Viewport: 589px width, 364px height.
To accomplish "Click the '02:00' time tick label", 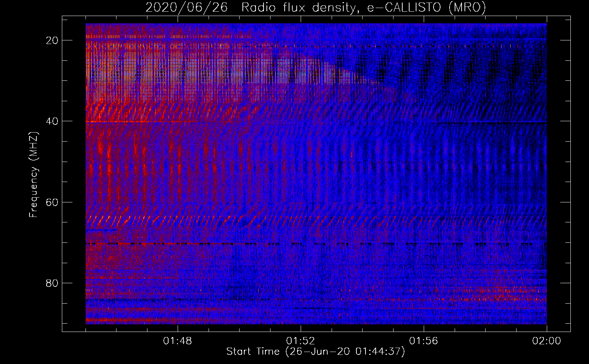I will click(547, 341).
